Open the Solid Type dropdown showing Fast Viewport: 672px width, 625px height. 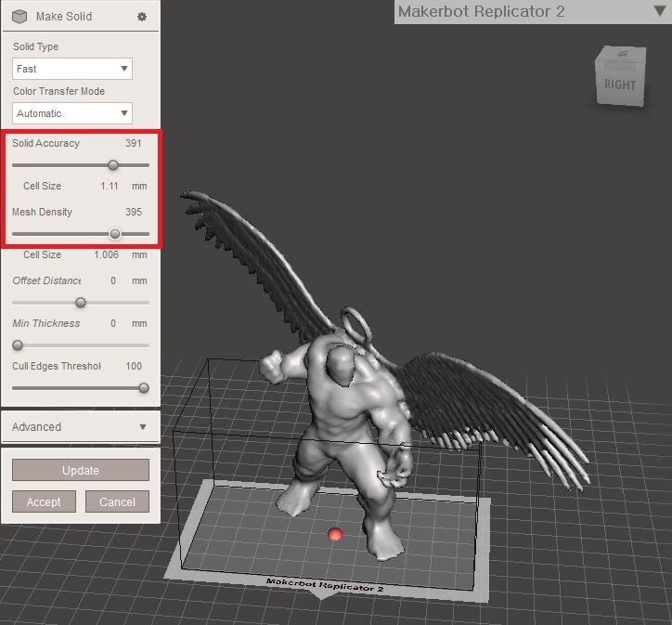coord(72,69)
